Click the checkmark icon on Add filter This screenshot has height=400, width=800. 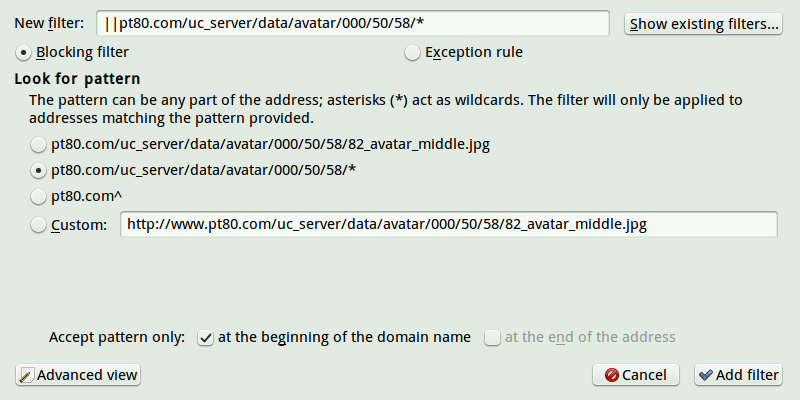706,375
